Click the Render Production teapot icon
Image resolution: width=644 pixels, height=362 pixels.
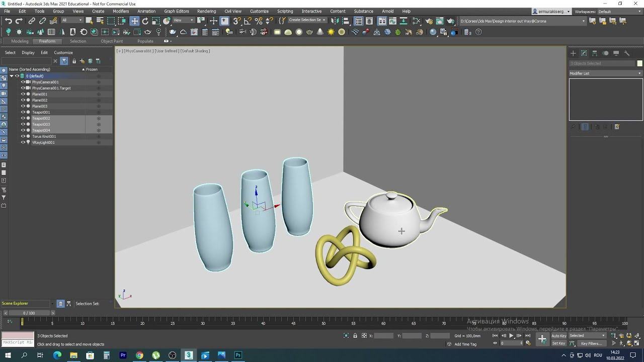pos(450,21)
